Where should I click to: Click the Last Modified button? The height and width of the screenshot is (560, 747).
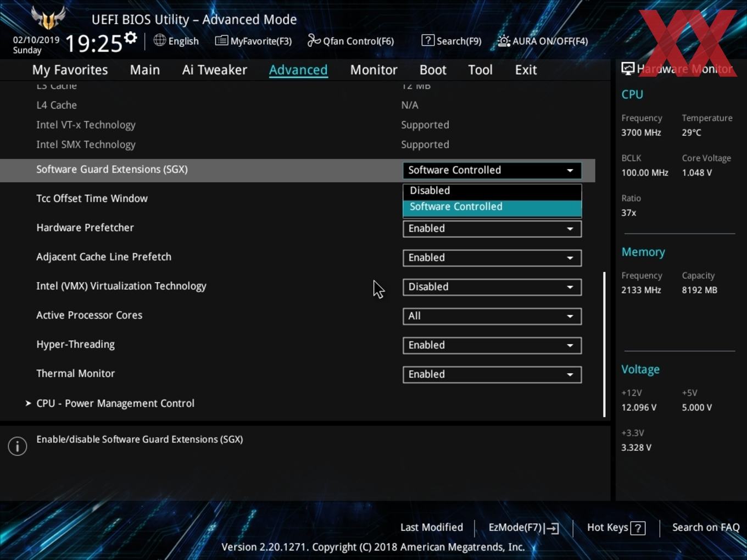point(432,527)
